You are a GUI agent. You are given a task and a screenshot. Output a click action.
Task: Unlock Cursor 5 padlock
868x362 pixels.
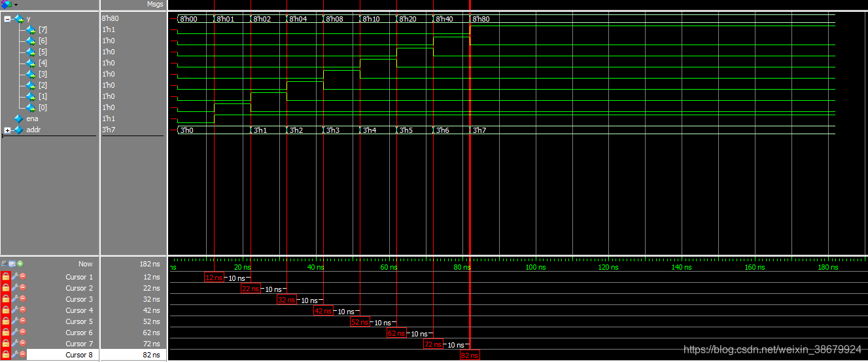click(x=6, y=321)
